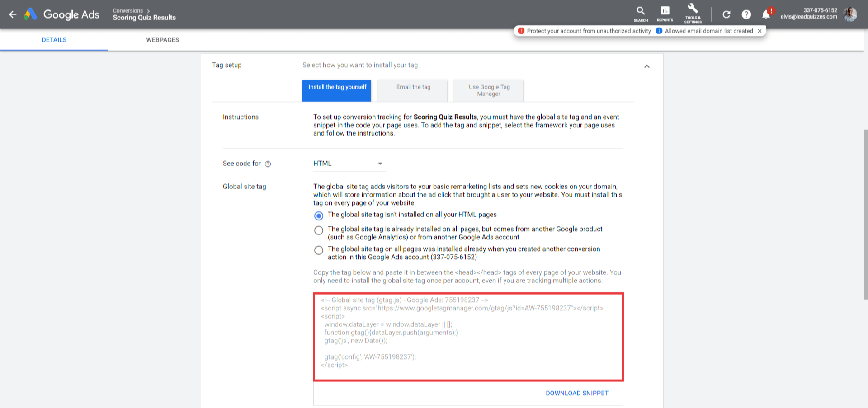868x408 pixels.
Task: Refresh the page with the reload icon
Action: tap(726, 14)
